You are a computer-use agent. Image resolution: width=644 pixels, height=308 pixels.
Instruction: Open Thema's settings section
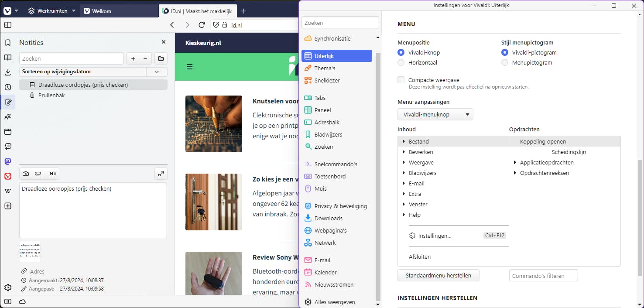325,68
